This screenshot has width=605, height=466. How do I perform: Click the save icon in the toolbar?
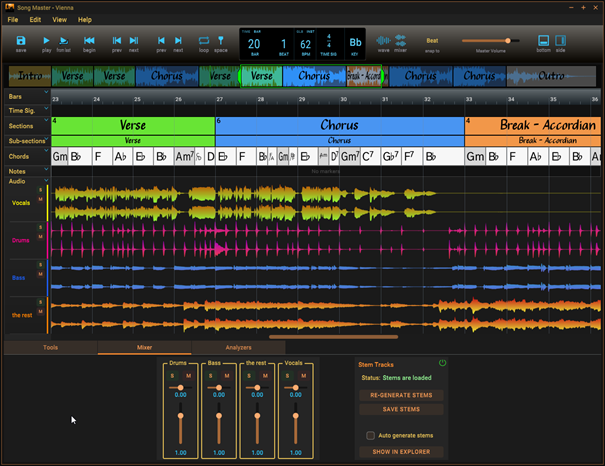tap(21, 40)
